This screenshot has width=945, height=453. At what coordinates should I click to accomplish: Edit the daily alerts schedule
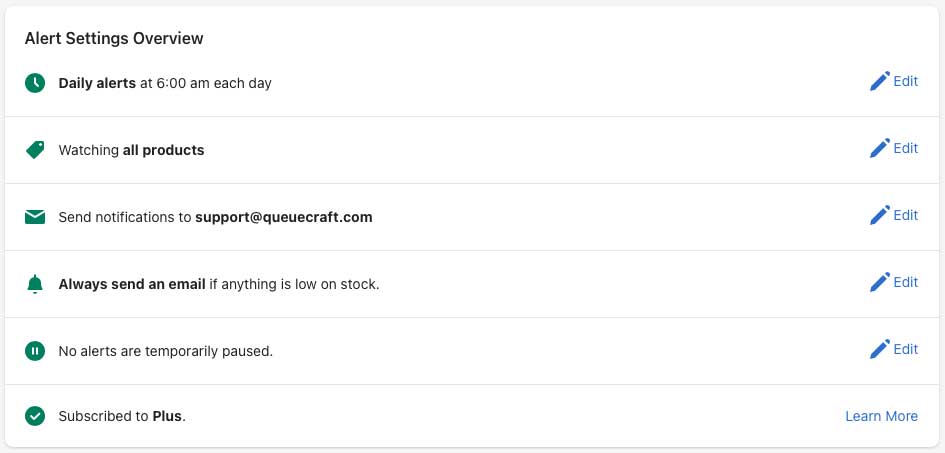(894, 81)
